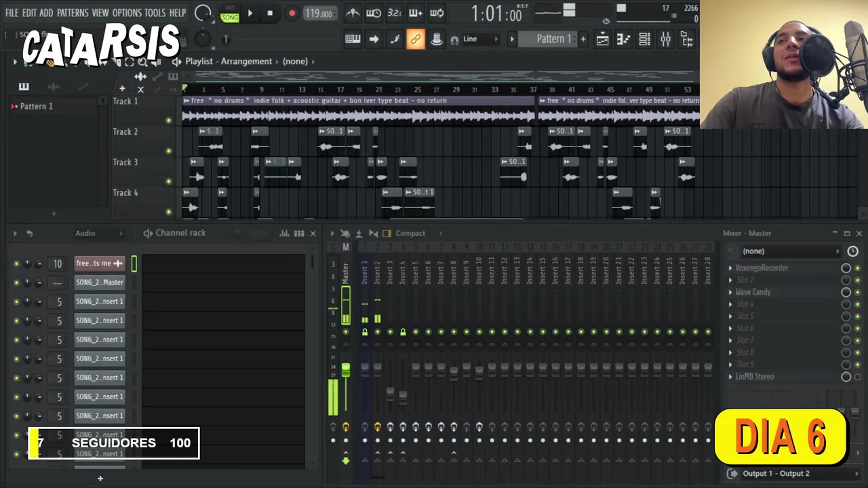Click the mixer layout view icon beside Compact

coord(387,233)
